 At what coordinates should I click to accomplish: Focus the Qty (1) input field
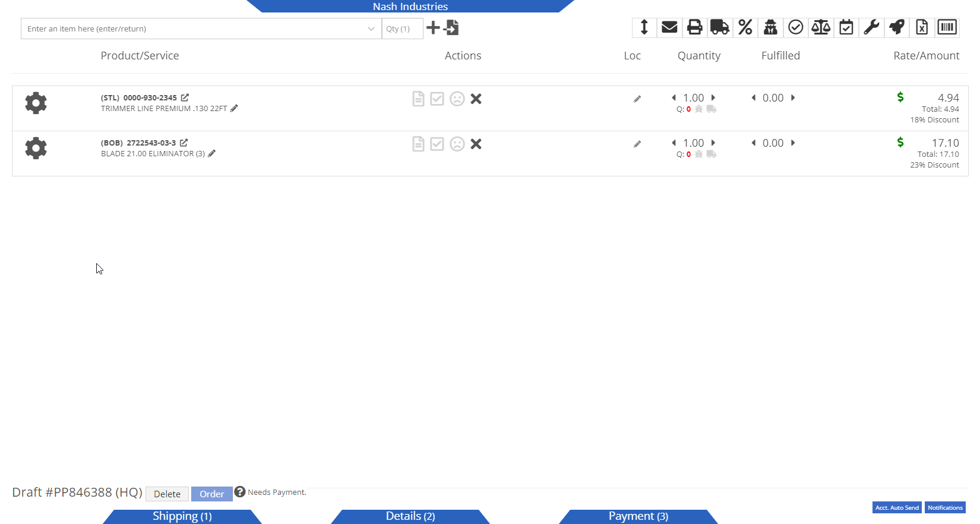(x=402, y=29)
